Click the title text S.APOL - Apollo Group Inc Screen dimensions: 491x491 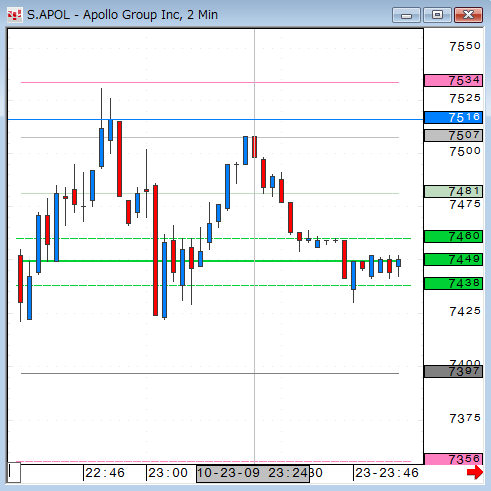[x=122, y=15]
